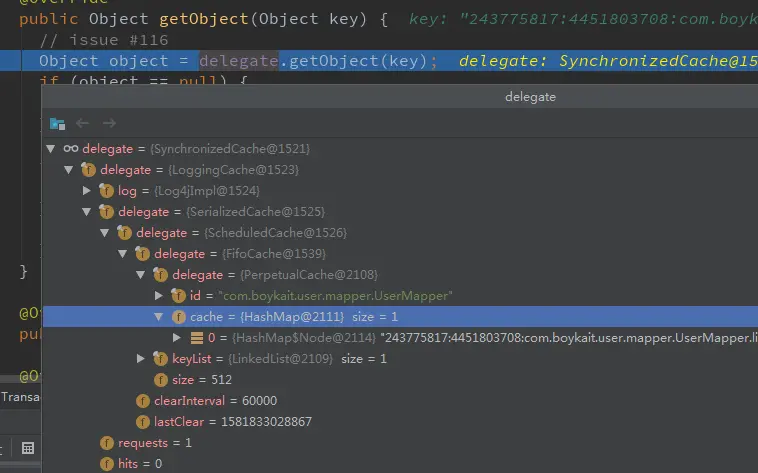Click the forward arrow in delegate popup
Screen dimensions: 758x473
(109, 123)
